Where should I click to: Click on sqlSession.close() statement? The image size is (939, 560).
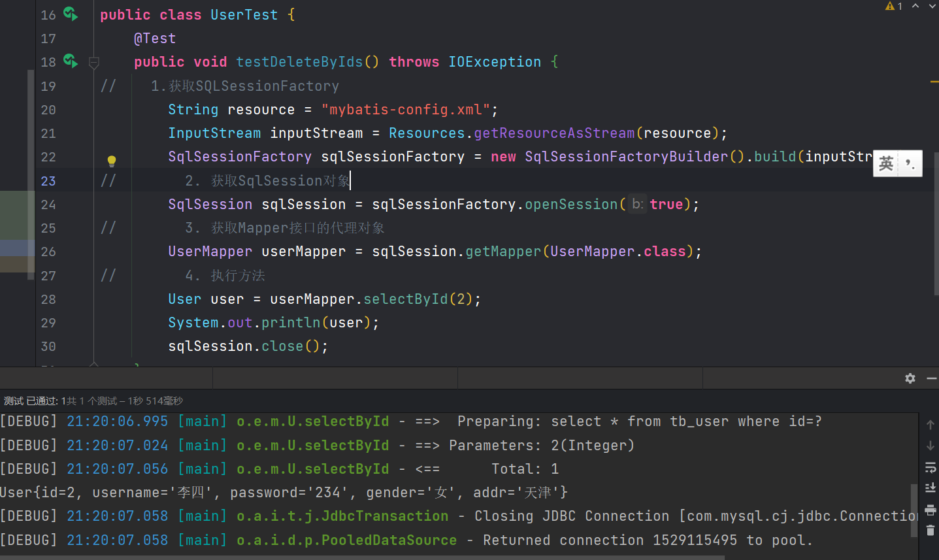coord(248,346)
